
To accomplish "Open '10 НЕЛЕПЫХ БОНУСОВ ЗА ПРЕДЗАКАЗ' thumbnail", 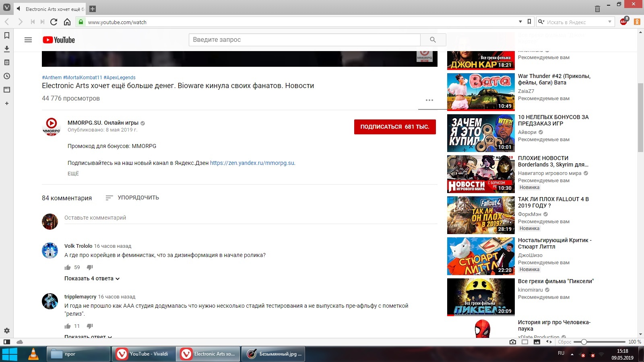I will [x=481, y=133].
